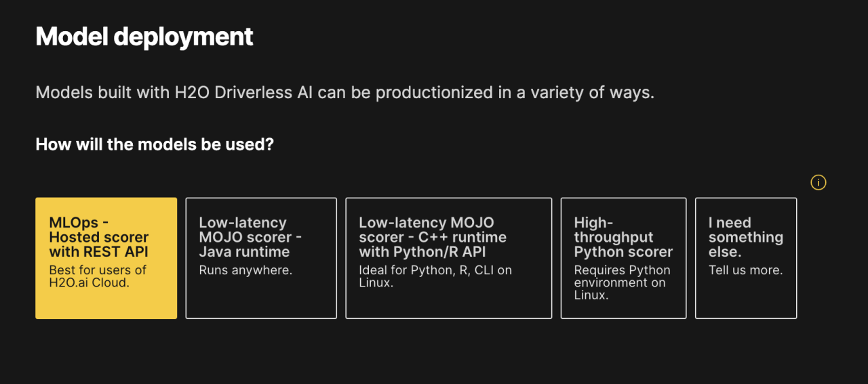Screen dimensions: 868x384
Task: Choose the "I need something else" card
Action: (x=746, y=258)
